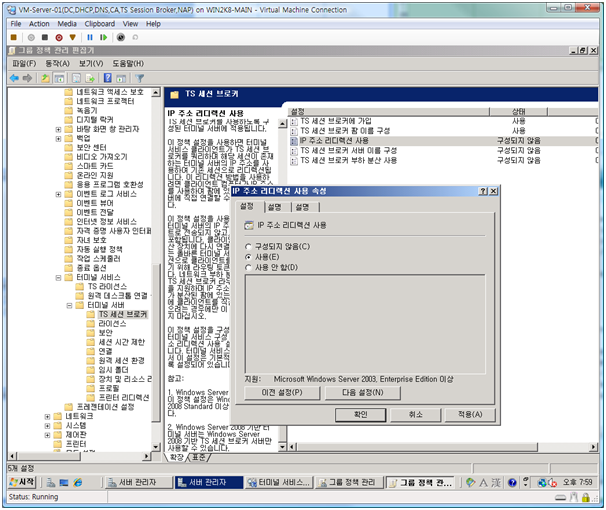Click the blue help icon in language bar
The height and width of the screenshot is (510, 606).
512,482
